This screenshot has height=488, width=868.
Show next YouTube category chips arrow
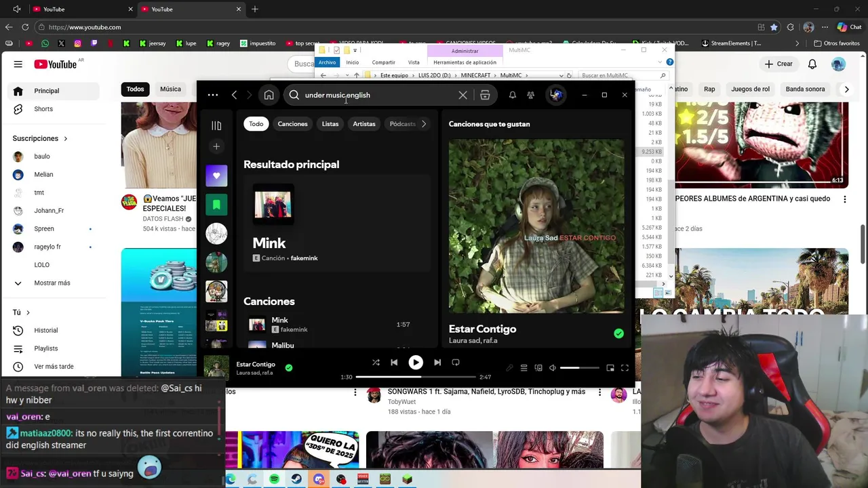pos(846,89)
